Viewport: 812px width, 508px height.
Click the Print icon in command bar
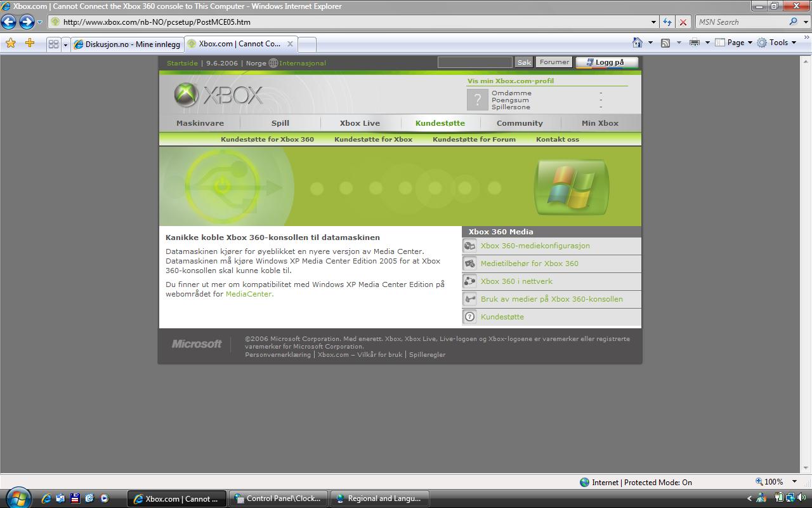pos(695,43)
